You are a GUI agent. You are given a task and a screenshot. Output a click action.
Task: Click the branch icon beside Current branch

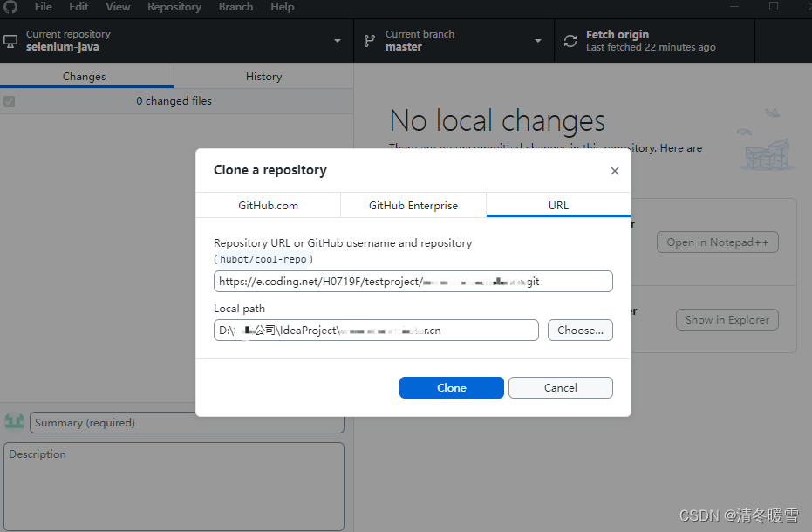tap(369, 41)
